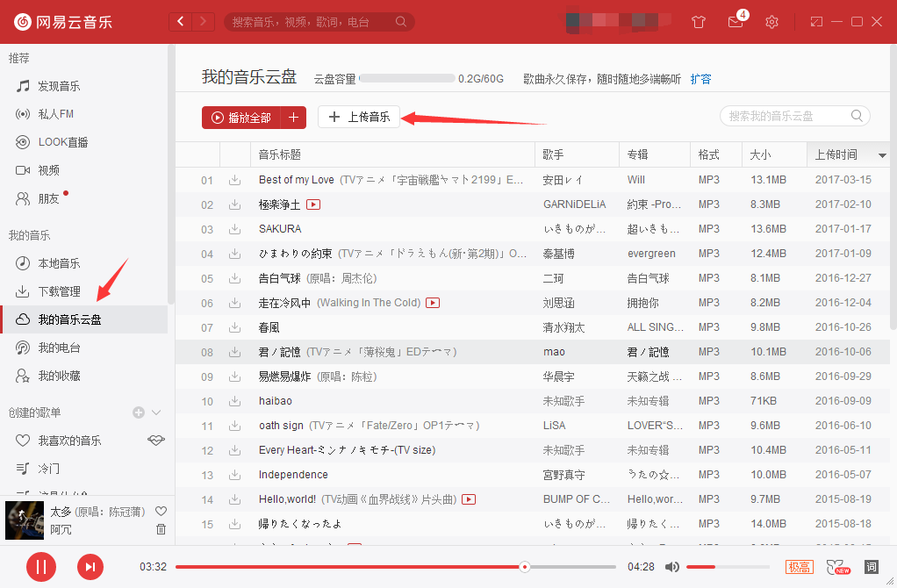This screenshot has height=588, width=897.
Task: Open 我喜欢的音乐 playlist
Action: (69, 441)
